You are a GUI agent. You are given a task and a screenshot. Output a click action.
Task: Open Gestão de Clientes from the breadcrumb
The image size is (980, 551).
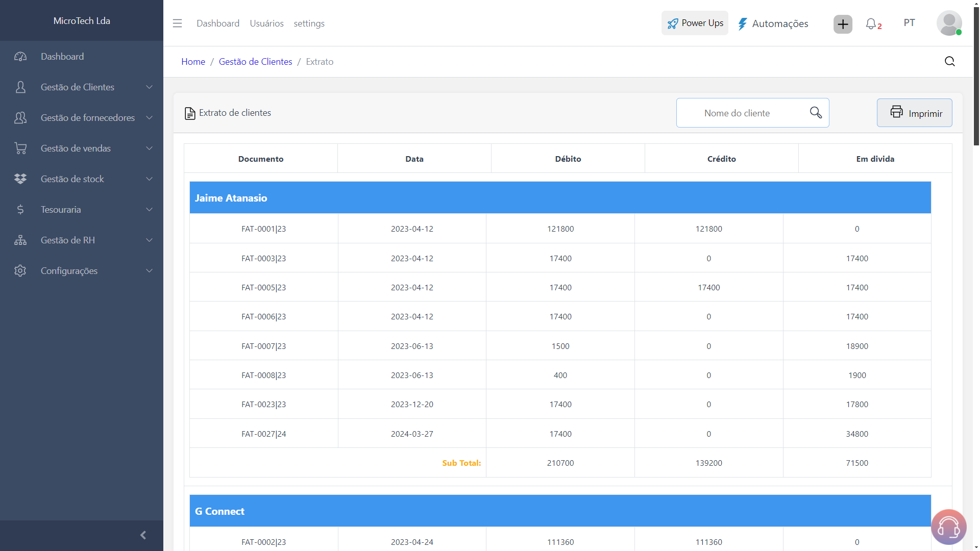point(255,61)
